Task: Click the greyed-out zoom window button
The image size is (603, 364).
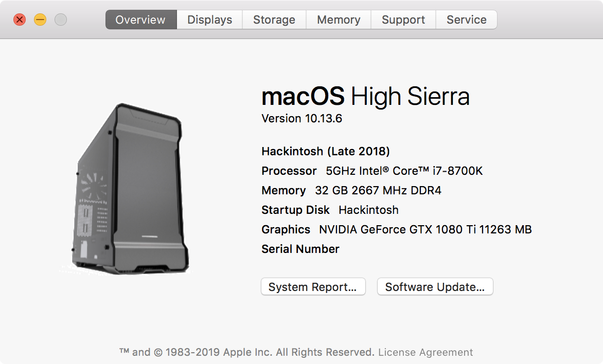Action: tap(61, 20)
